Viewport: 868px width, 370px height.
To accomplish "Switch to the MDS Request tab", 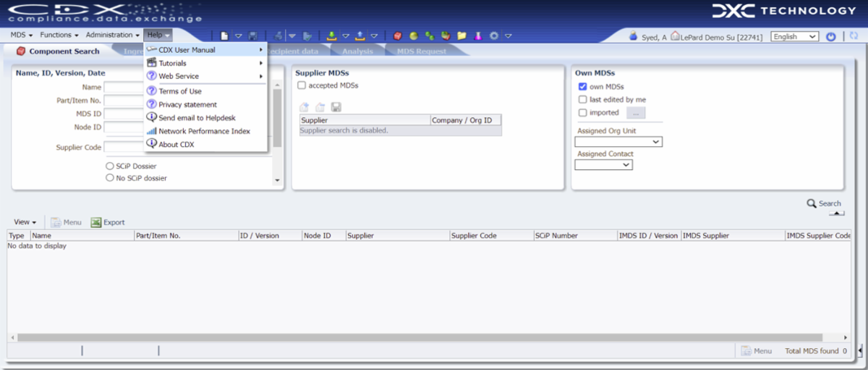I will coord(422,51).
